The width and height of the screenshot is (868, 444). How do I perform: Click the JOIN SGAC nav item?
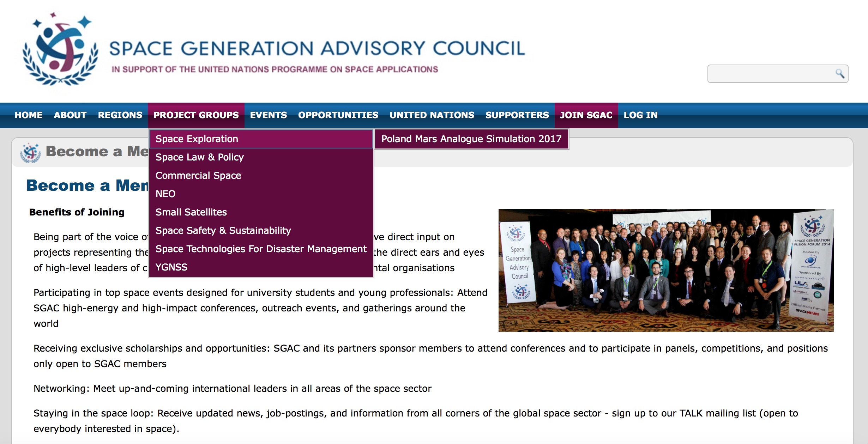pos(586,115)
